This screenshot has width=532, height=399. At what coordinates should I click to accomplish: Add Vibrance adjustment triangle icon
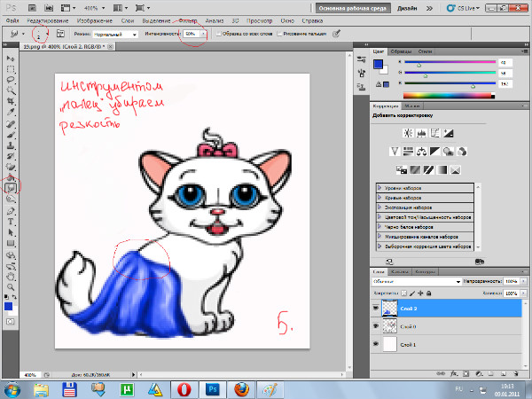coord(395,152)
